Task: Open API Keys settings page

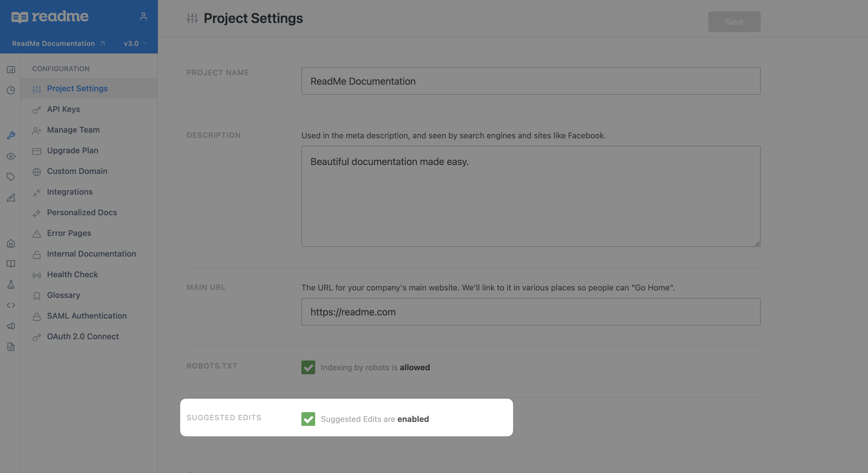Action: click(x=63, y=109)
